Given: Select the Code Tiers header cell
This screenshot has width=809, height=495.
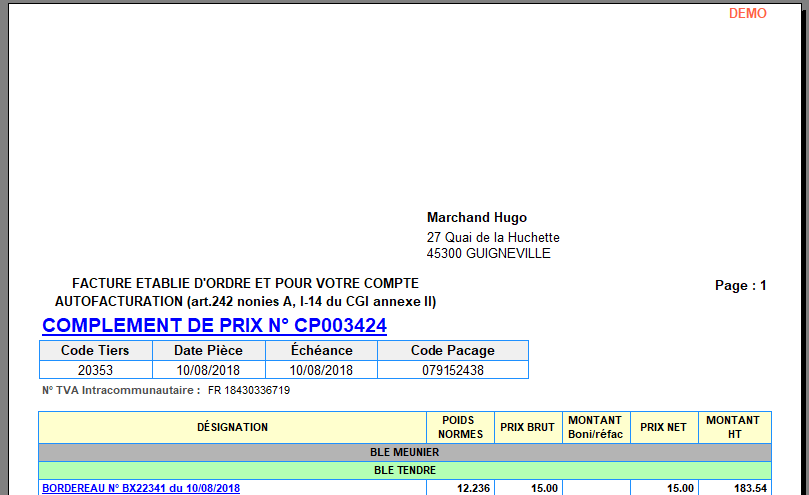Looking at the screenshot, I should (95, 351).
